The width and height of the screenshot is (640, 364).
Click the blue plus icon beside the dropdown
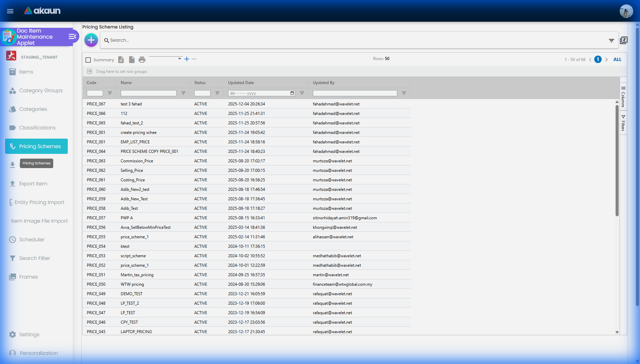[x=187, y=59]
